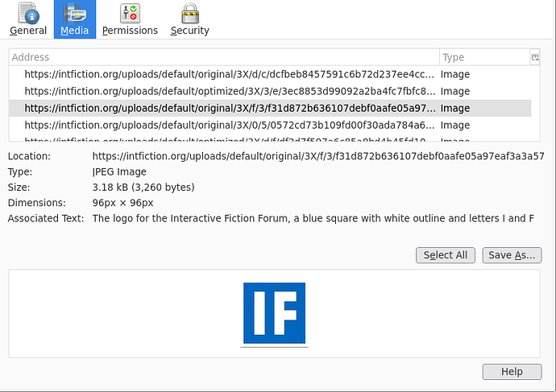This screenshot has width=556, height=392.
Task: Open the Security padlock icon
Action: (190, 13)
